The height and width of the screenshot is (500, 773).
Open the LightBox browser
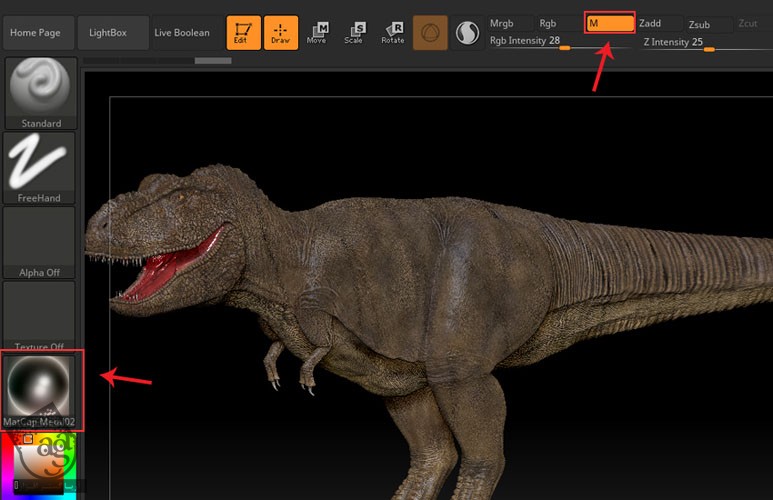(x=109, y=33)
